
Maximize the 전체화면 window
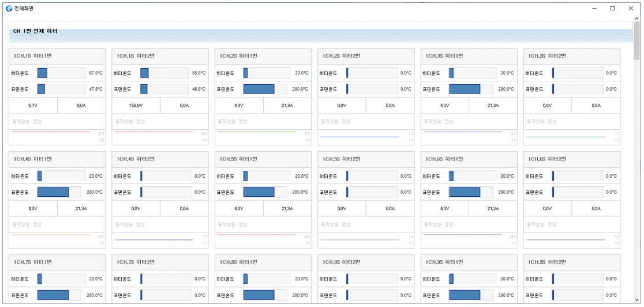(612, 8)
